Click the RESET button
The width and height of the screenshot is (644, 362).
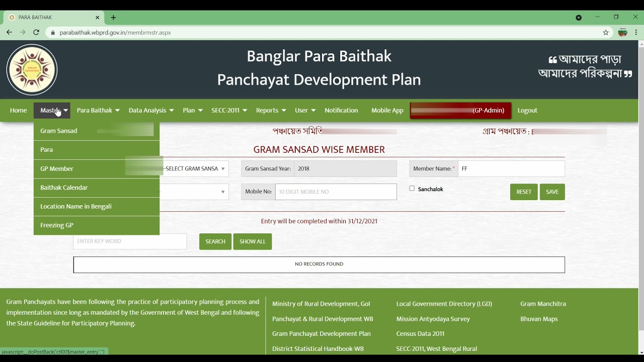click(x=524, y=192)
